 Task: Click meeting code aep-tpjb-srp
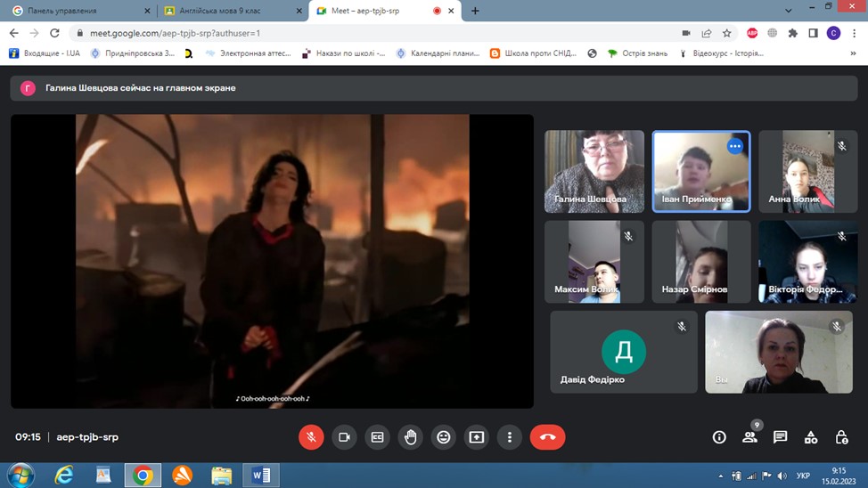(x=87, y=437)
